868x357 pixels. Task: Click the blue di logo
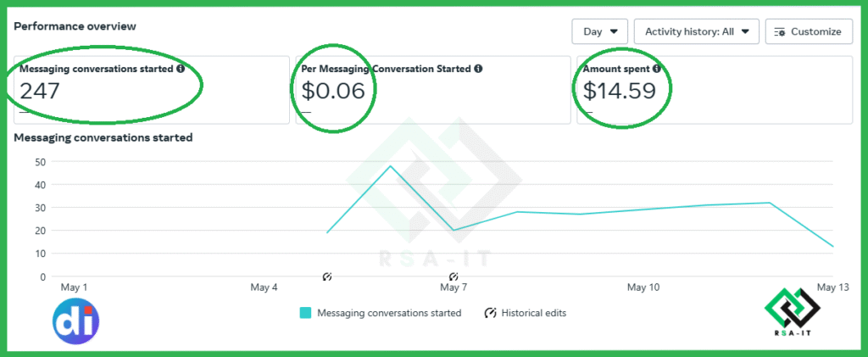75,321
